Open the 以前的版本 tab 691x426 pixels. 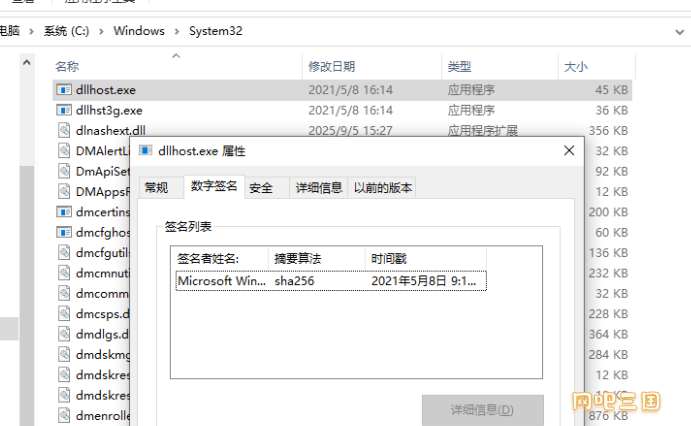[383, 188]
